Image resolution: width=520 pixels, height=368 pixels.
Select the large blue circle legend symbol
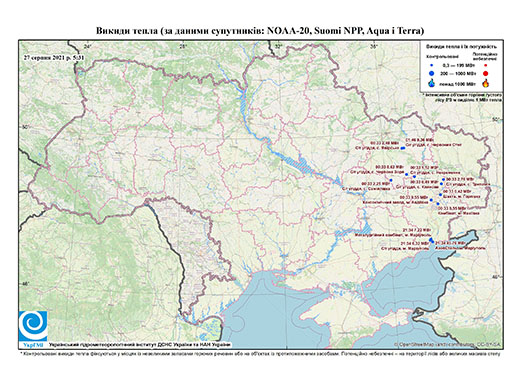[432, 73]
